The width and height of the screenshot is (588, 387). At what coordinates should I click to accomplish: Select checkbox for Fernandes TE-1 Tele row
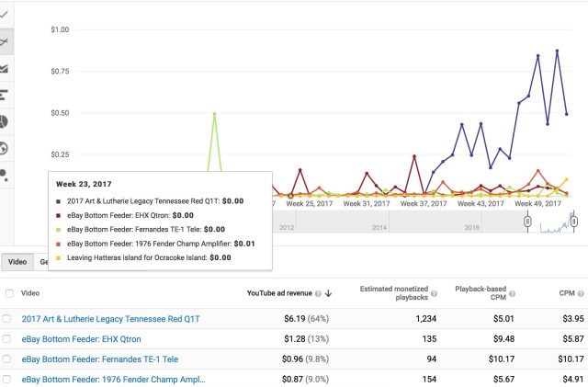pos(8,359)
